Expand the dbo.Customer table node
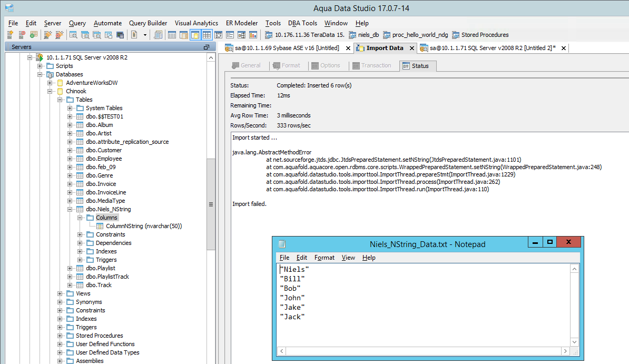Screen dimensions: 629x364 pos(70,150)
